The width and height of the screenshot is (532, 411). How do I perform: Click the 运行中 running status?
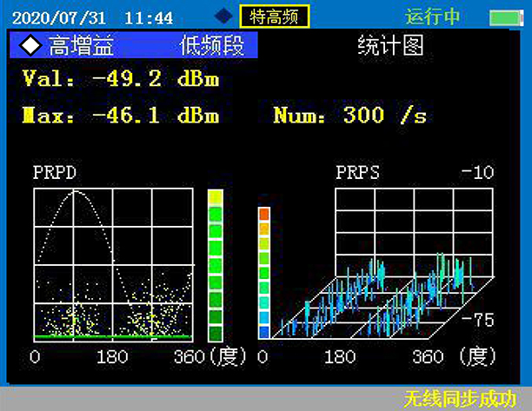click(432, 17)
